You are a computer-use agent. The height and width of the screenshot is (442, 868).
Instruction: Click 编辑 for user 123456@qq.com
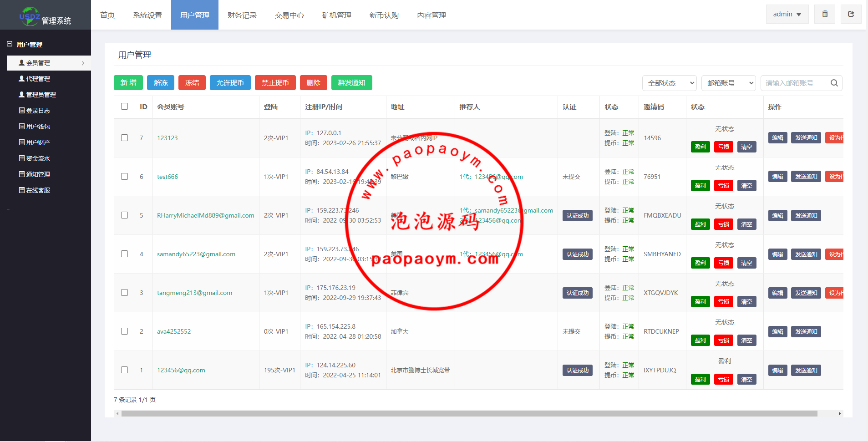777,370
